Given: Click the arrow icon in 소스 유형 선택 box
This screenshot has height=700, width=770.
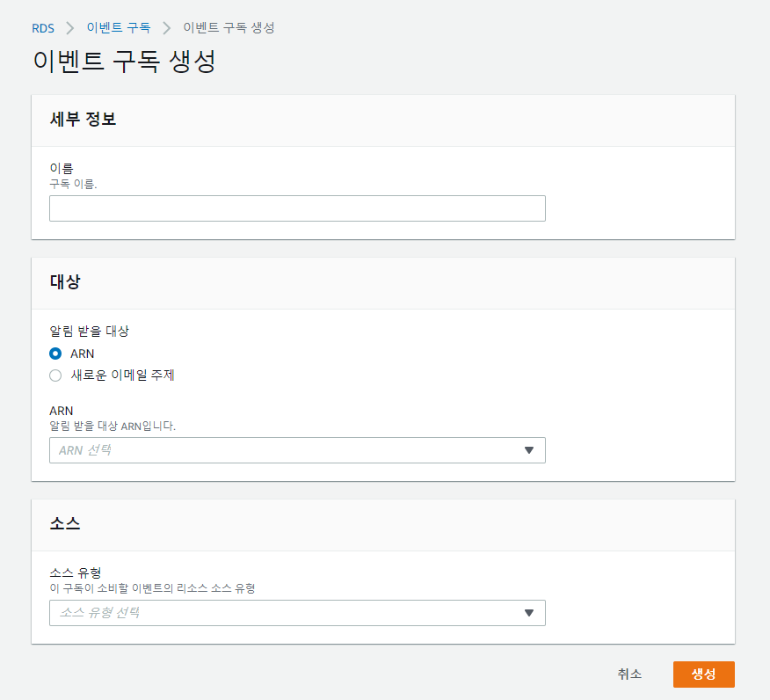Looking at the screenshot, I should [x=528, y=613].
